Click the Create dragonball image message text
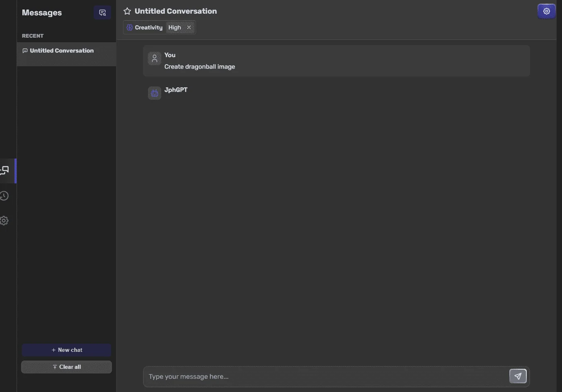Screen dimensions: 562x392 [200, 67]
